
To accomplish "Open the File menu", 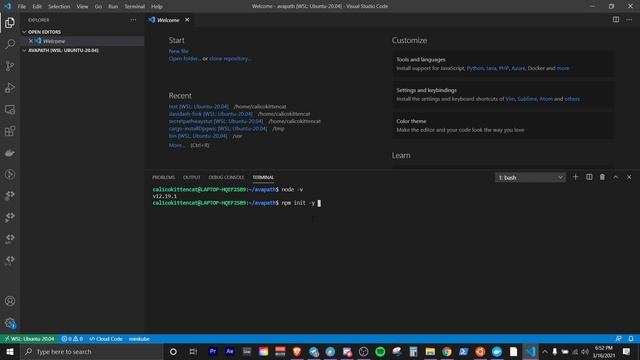I will (x=22, y=6).
